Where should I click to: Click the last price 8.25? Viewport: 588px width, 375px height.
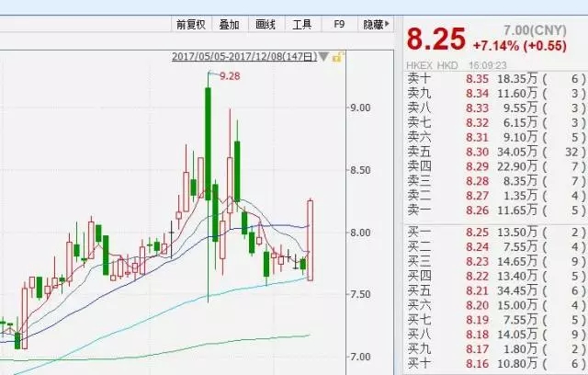(x=436, y=39)
